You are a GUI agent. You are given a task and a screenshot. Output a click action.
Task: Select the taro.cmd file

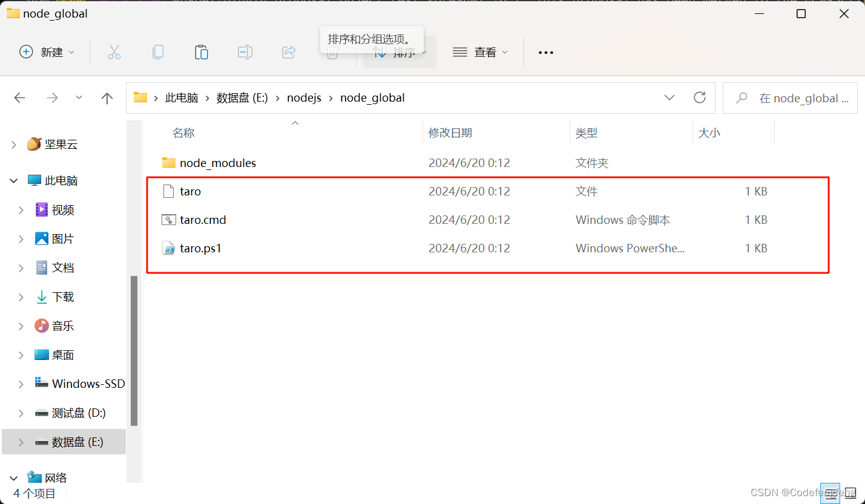click(203, 220)
